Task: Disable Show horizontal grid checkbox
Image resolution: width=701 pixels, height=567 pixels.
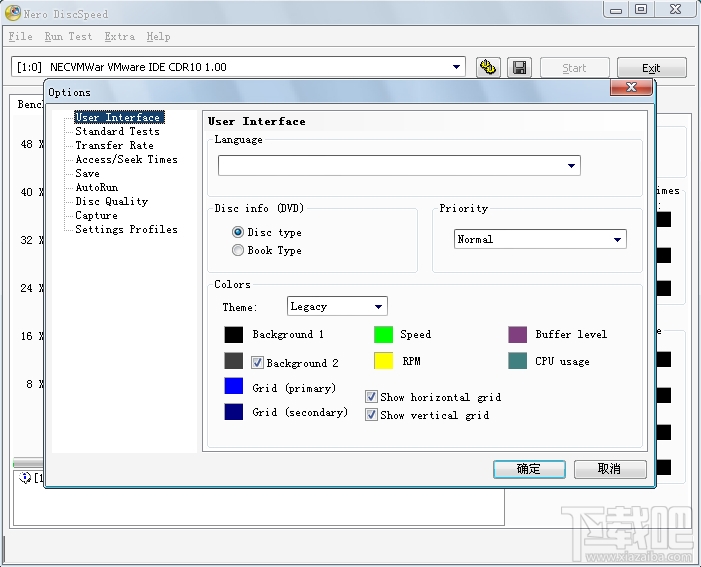Action: click(371, 397)
